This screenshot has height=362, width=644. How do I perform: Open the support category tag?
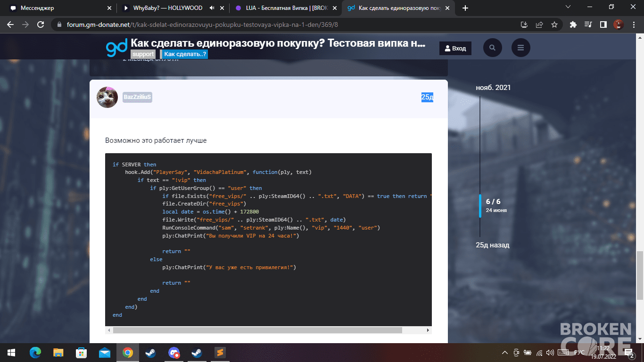pyautogui.click(x=143, y=54)
